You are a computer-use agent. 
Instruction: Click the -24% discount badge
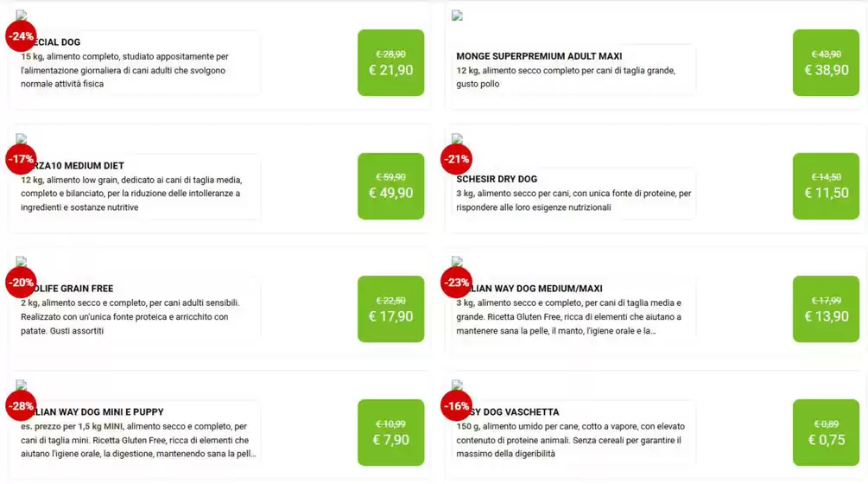21,36
